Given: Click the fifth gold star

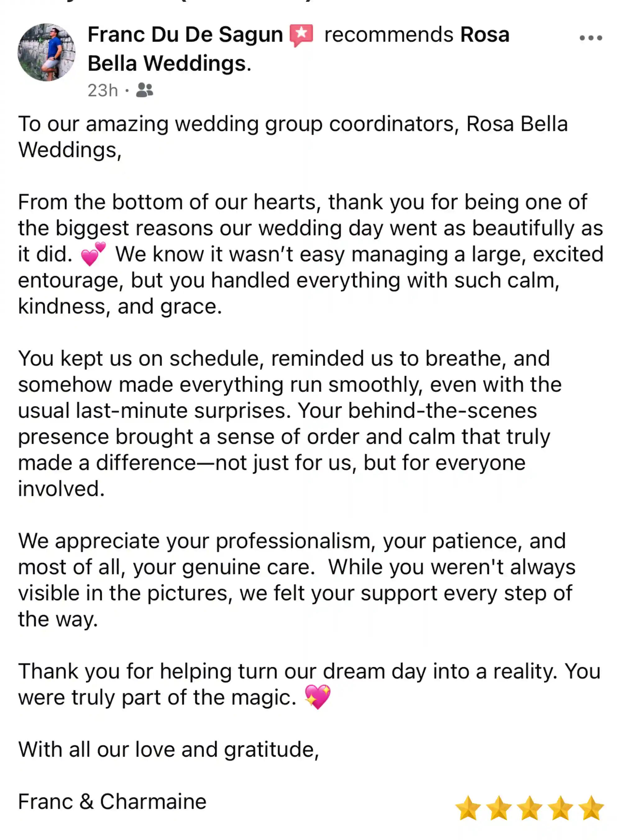Looking at the screenshot, I should pyautogui.click(x=591, y=808).
